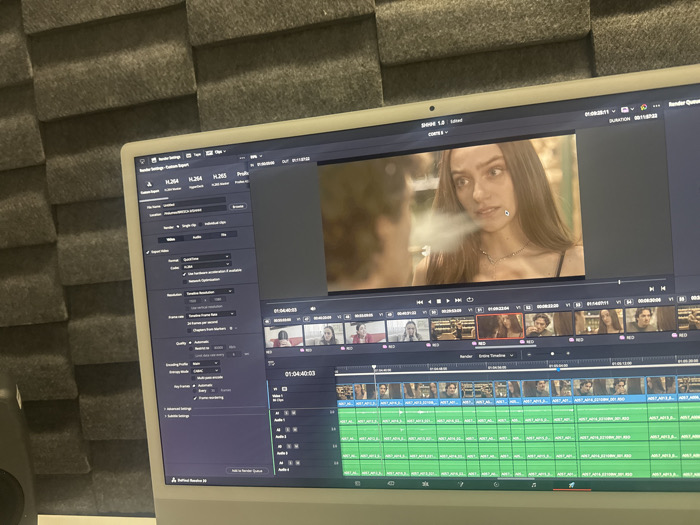Open the timeline name dropdown under title
The height and width of the screenshot is (525, 700).
pyautogui.click(x=438, y=133)
